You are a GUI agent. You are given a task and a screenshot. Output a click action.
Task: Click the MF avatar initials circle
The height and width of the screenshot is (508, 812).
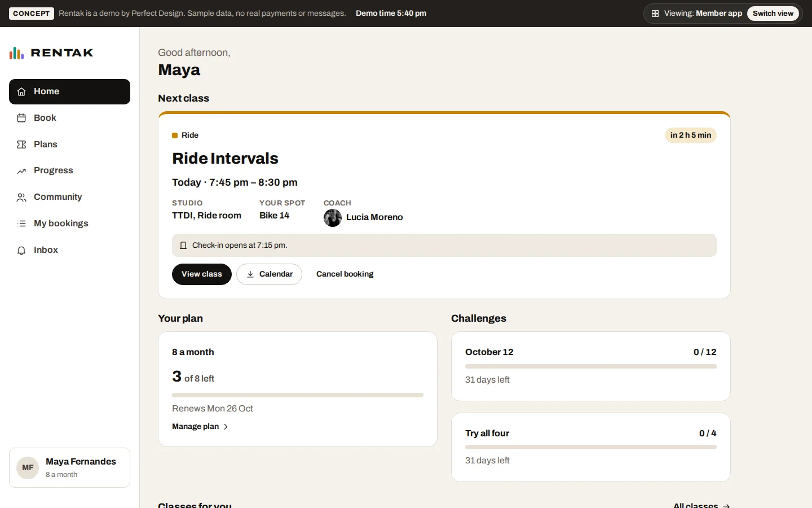tap(28, 468)
